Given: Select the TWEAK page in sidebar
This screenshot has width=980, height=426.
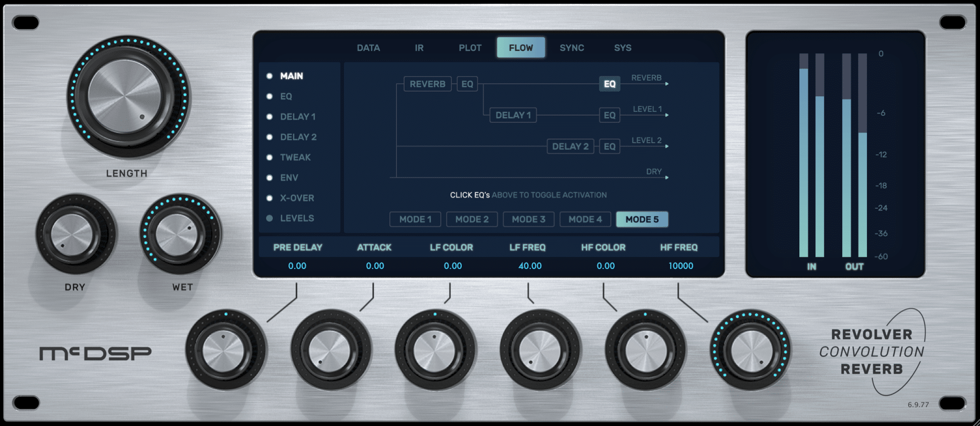Looking at the screenshot, I should point(295,158).
